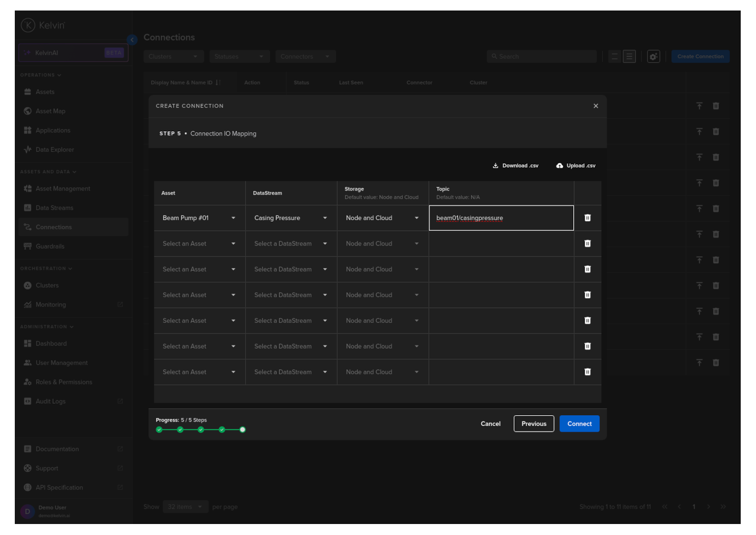Click the beam01/casingpressure topic field

click(x=501, y=218)
